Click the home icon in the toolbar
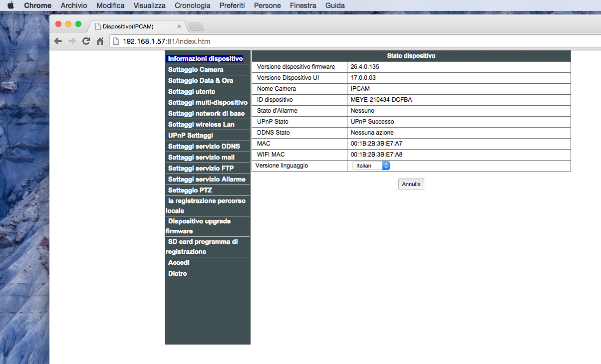 [x=100, y=41]
